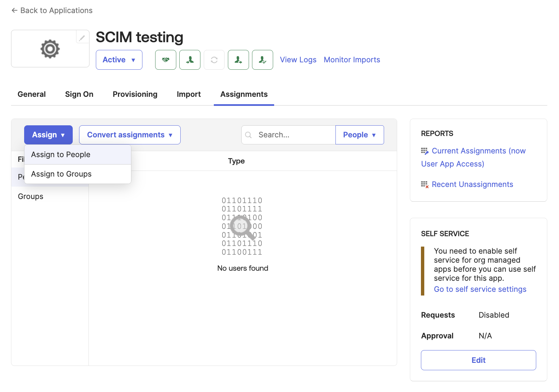This screenshot has width=559, height=392.
Task: Click the handshake icon button
Action: tap(166, 60)
